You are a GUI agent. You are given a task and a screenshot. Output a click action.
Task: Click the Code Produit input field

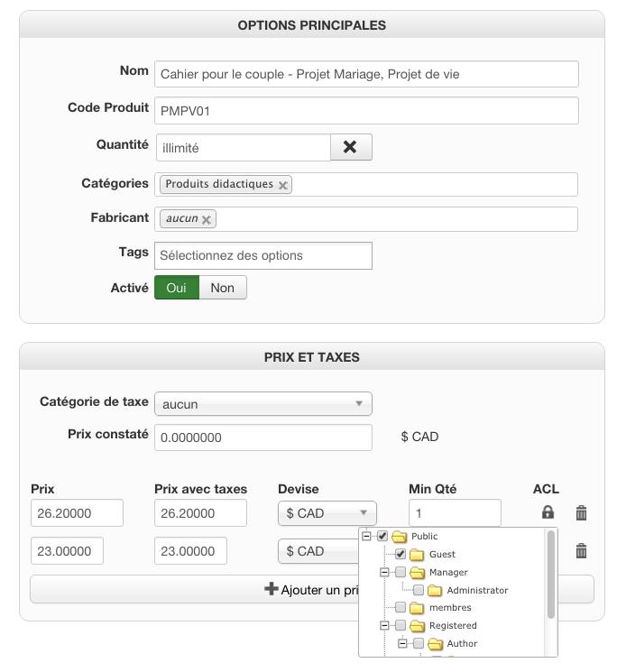366,111
